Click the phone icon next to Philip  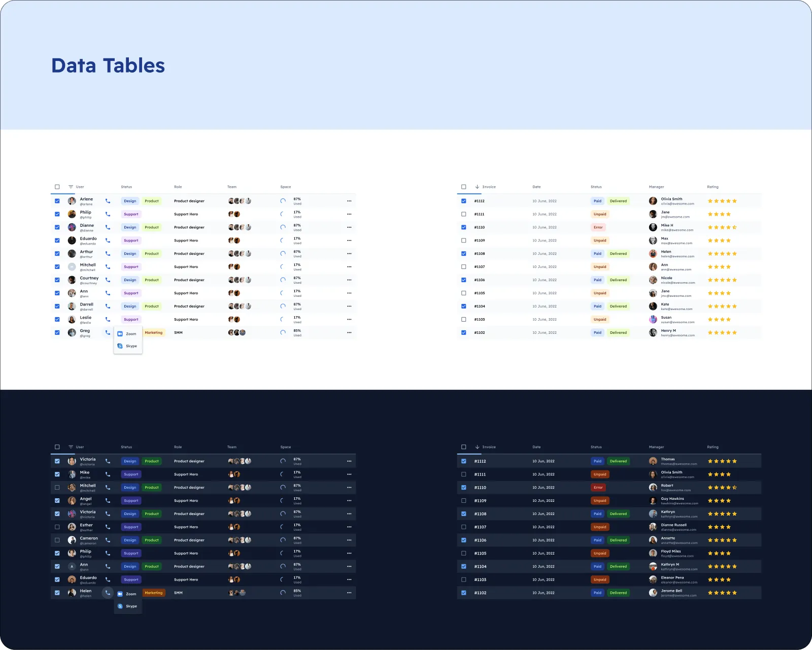tap(108, 214)
